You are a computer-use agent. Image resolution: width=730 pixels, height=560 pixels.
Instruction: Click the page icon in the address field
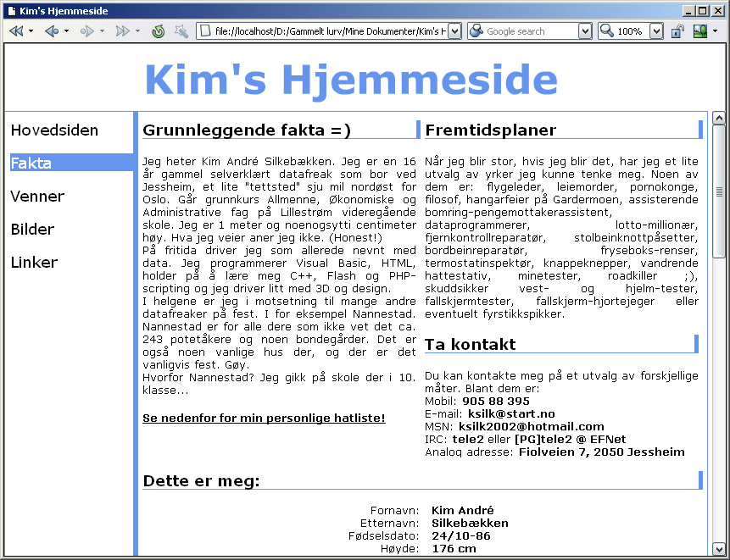(204, 31)
